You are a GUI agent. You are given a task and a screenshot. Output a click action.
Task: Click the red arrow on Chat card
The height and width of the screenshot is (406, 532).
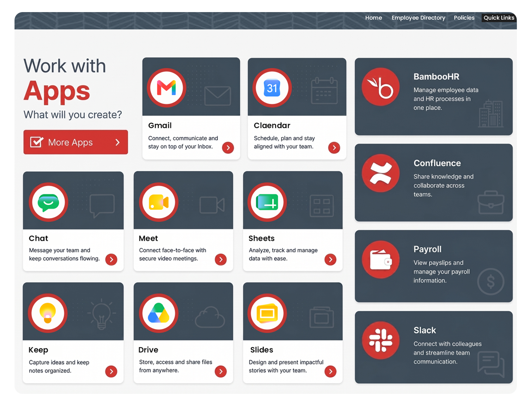[x=111, y=259]
